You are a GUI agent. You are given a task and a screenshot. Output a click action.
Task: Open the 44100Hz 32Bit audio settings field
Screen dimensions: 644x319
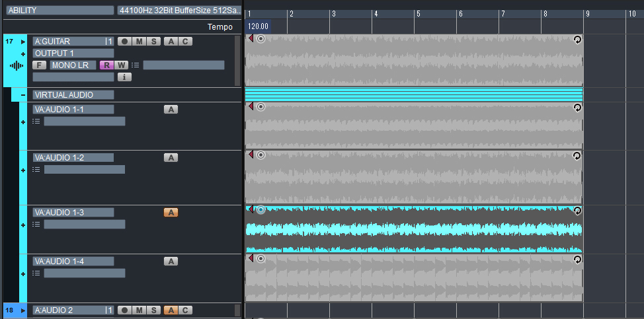[179, 11]
